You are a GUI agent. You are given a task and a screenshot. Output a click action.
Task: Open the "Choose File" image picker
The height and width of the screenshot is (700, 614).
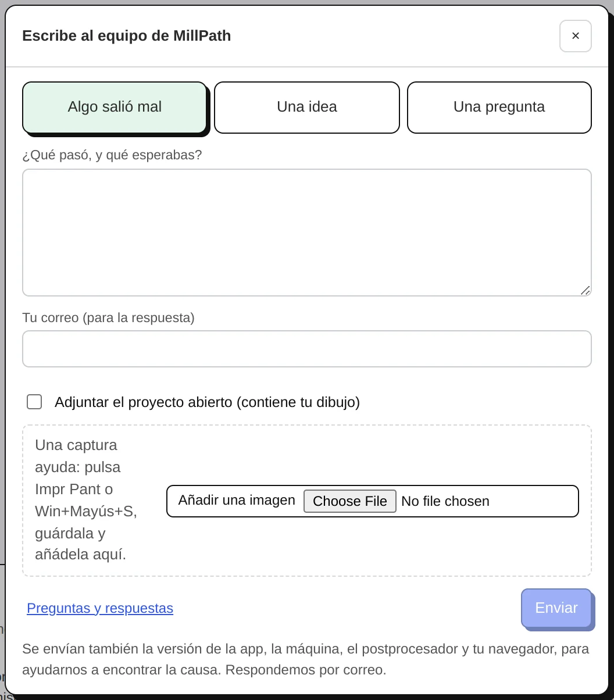point(349,501)
